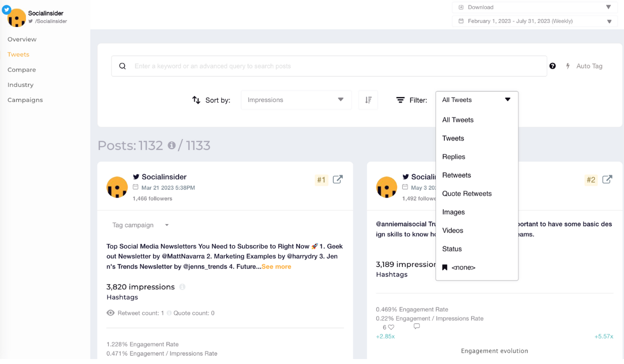The width and height of the screenshot is (624, 364).
Task: Click the search magnifier icon
Action: coord(123,66)
